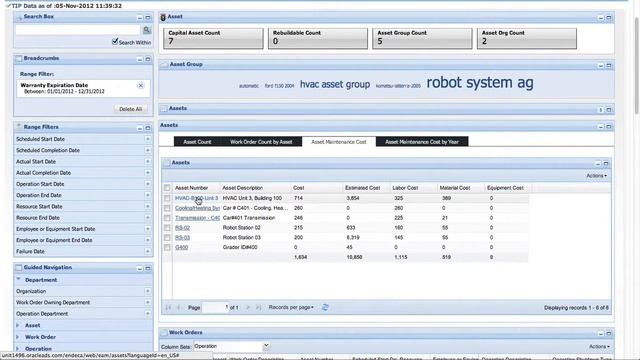Add Actual Start Date range filter

147,162
